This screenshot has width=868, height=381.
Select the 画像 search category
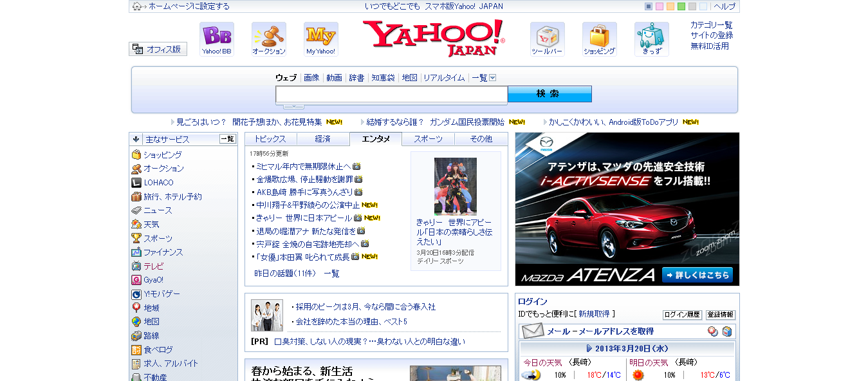(311, 78)
